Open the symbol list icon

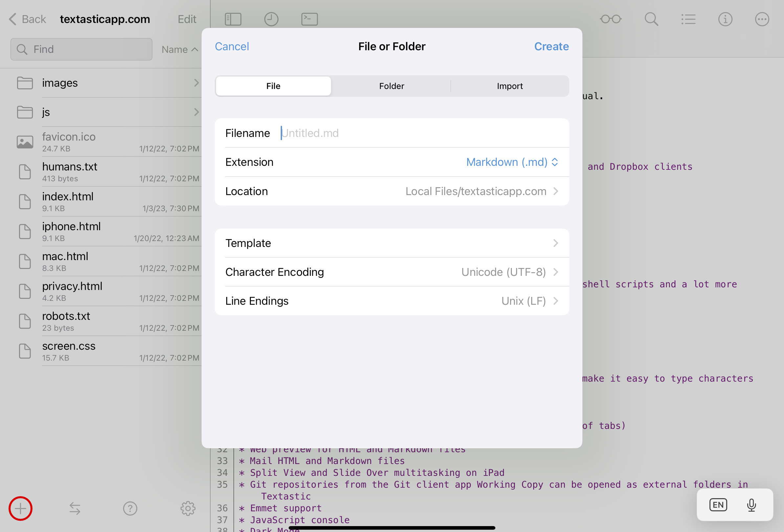[688, 19]
